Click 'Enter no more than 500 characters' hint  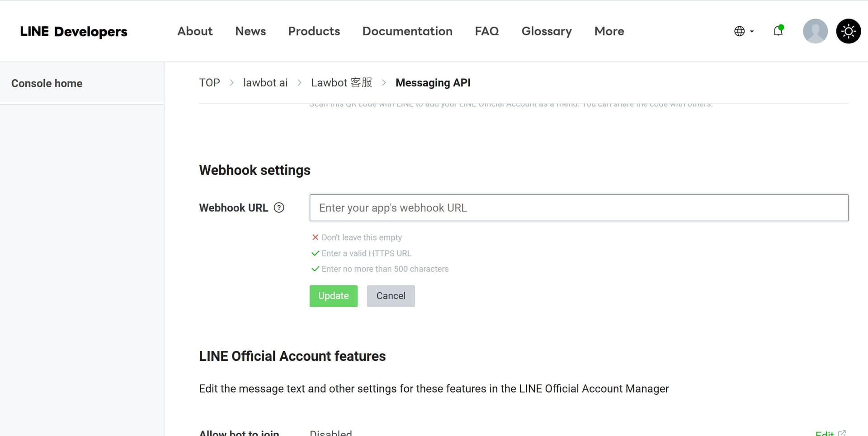[385, 269]
